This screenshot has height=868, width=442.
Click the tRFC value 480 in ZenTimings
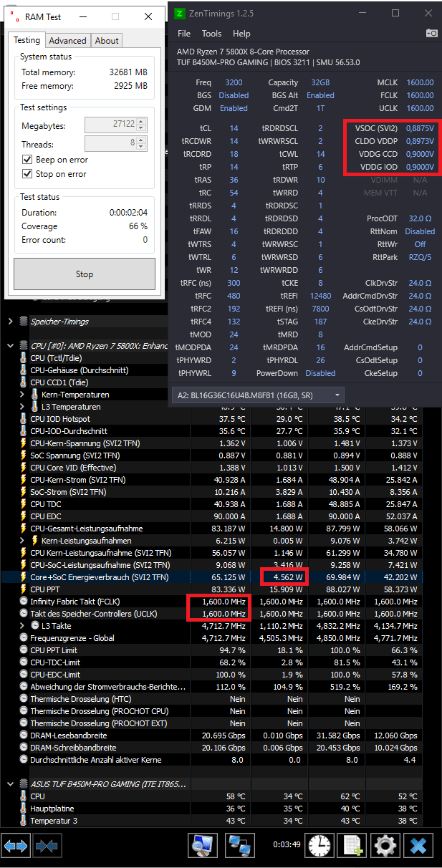pyautogui.click(x=234, y=296)
